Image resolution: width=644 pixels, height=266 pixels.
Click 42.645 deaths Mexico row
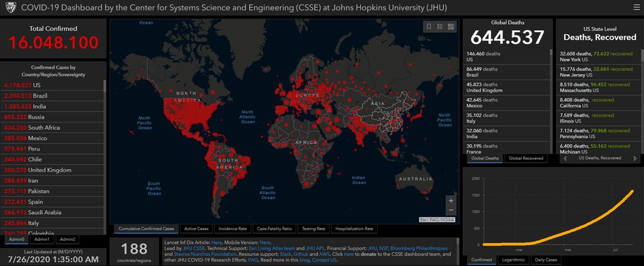coord(507,103)
